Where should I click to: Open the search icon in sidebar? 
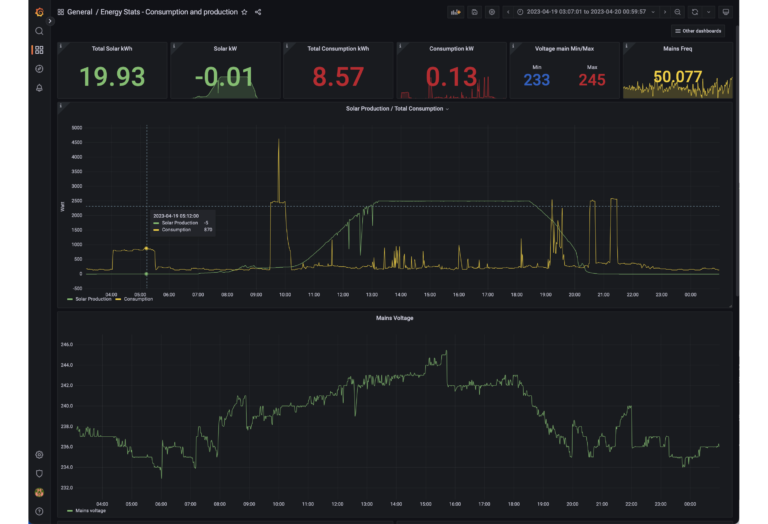(x=39, y=31)
